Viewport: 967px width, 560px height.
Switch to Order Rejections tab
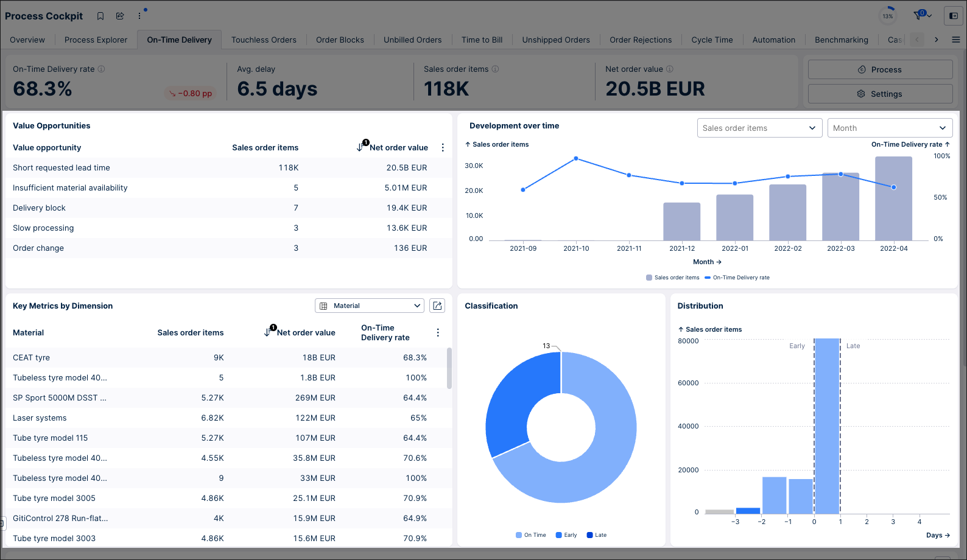coord(641,40)
